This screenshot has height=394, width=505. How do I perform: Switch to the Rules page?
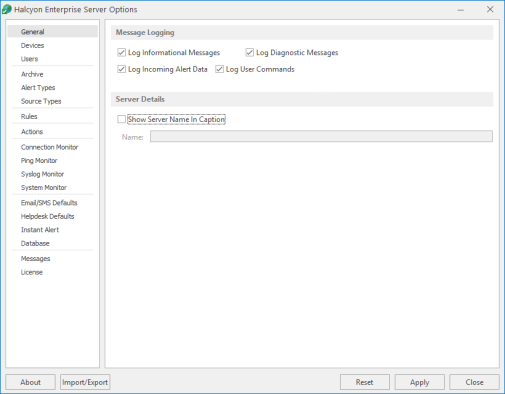coord(29,116)
